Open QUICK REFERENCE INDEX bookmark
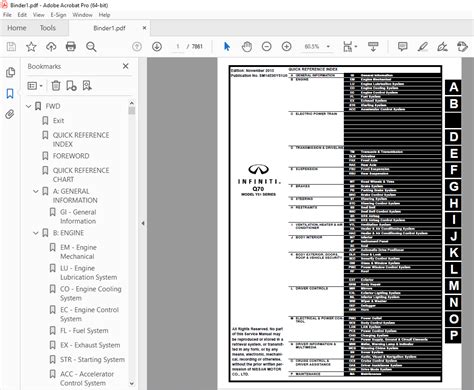474x390 pixels. click(81, 140)
